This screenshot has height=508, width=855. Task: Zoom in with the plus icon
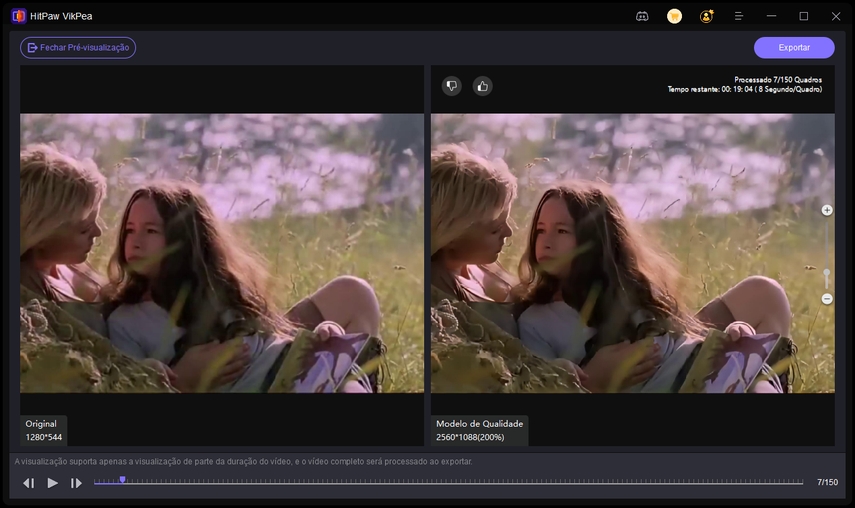827,210
